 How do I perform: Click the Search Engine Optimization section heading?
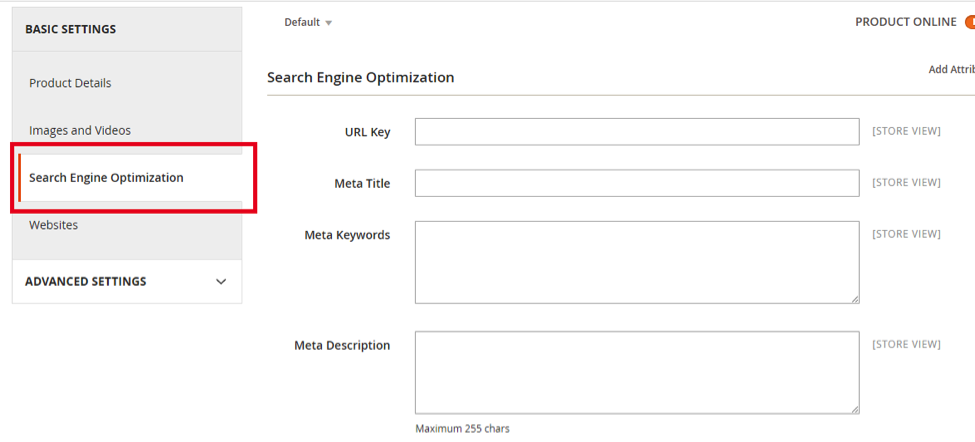point(360,77)
